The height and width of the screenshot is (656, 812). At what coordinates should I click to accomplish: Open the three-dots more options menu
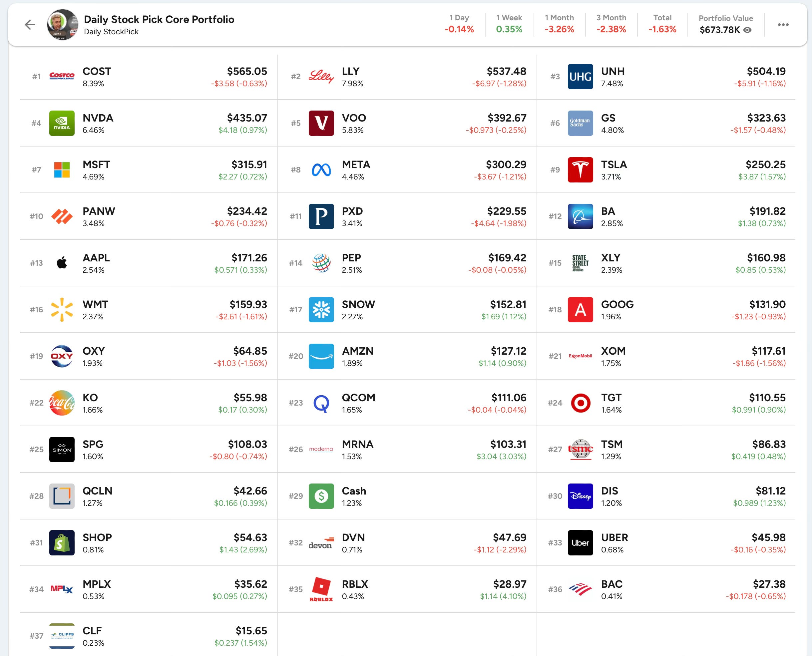click(x=783, y=25)
